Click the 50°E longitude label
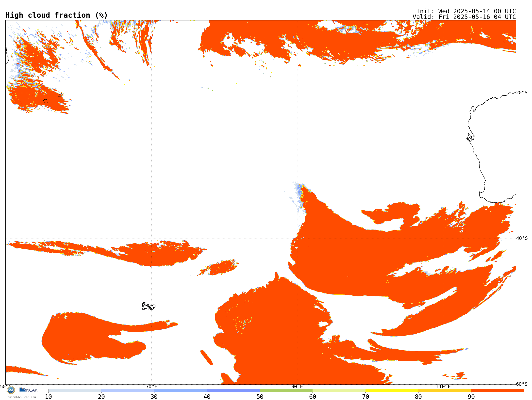 [6, 386]
